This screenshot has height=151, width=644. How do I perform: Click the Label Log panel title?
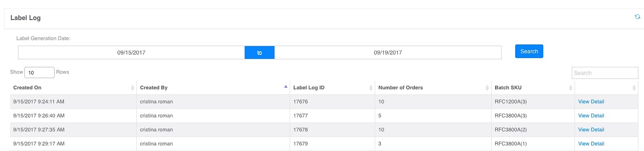click(x=25, y=18)
